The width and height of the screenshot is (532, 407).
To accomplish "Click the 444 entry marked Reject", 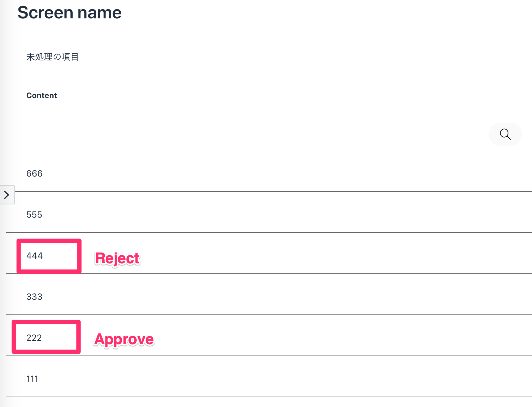I will pos(34,256).
